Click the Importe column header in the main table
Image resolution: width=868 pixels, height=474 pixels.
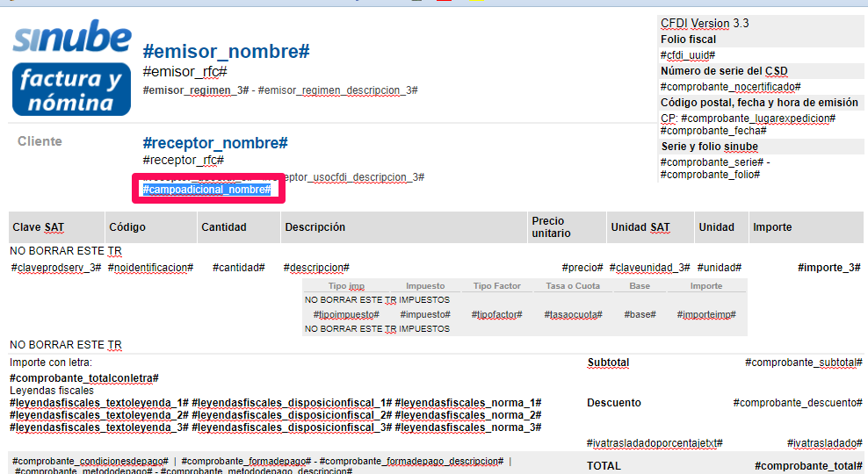point(772,227)
